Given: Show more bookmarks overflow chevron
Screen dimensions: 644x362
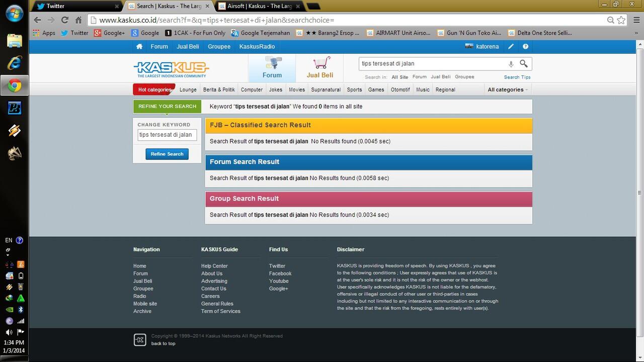Looking at the screenshot, I should [x=636, y=33].
